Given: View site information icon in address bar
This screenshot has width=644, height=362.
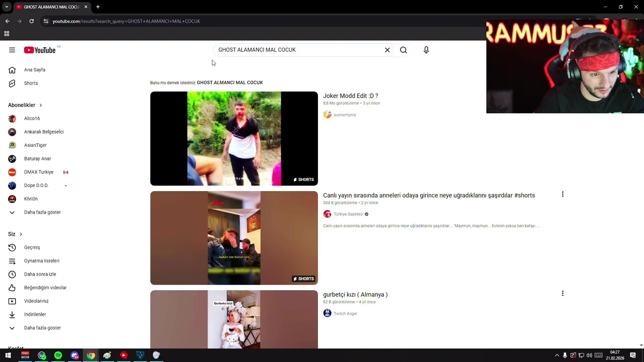Looking at the screenshot, I should pyautogui.click(x=46, y=21).
